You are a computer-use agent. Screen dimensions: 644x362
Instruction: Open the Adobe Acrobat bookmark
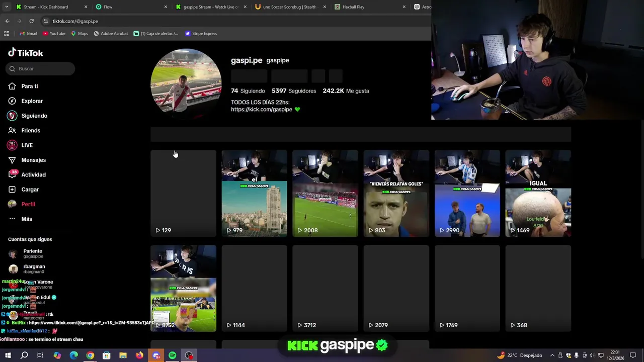(x=111, y=34)
